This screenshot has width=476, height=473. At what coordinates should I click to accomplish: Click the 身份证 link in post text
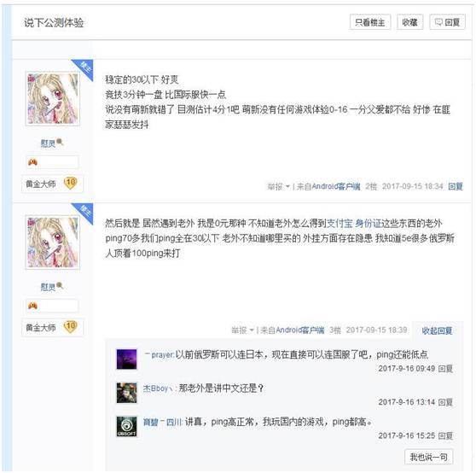coord(368,224)
